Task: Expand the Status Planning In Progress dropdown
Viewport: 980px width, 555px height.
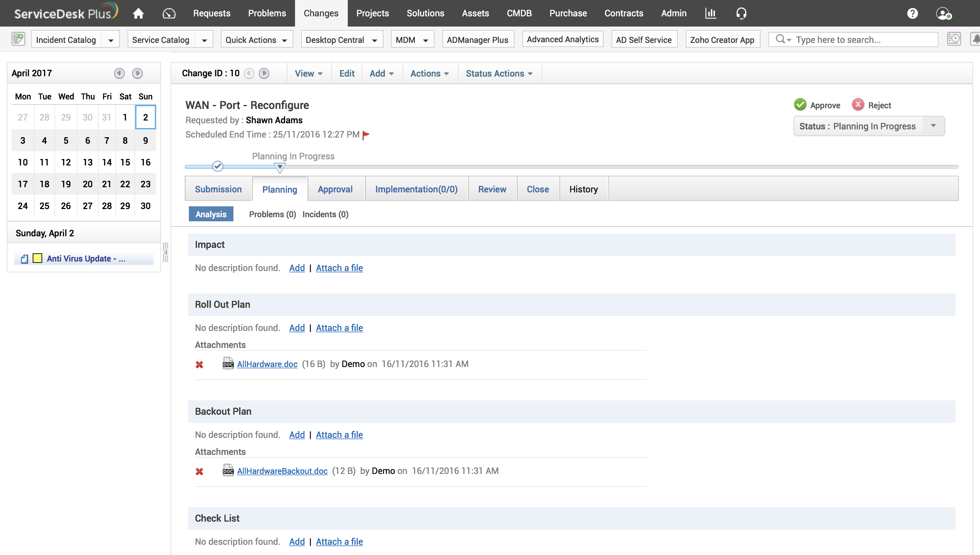Action: click(x=933, y=126)
